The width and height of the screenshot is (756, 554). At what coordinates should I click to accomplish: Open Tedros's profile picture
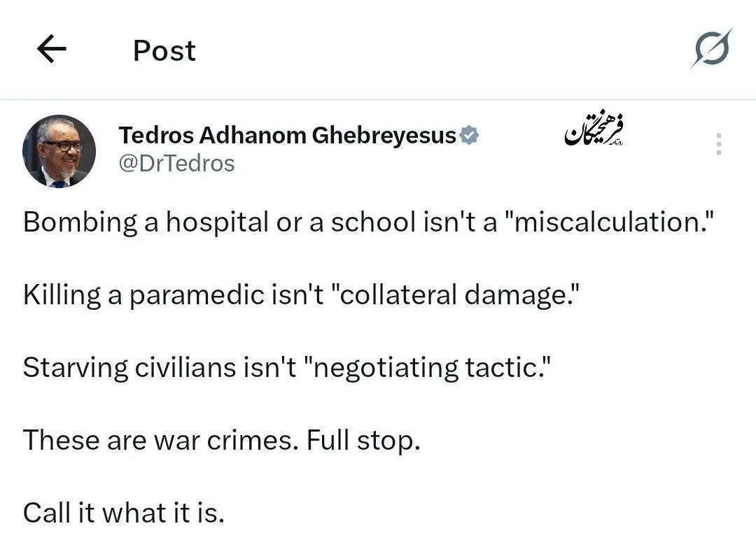click(59, 151)
